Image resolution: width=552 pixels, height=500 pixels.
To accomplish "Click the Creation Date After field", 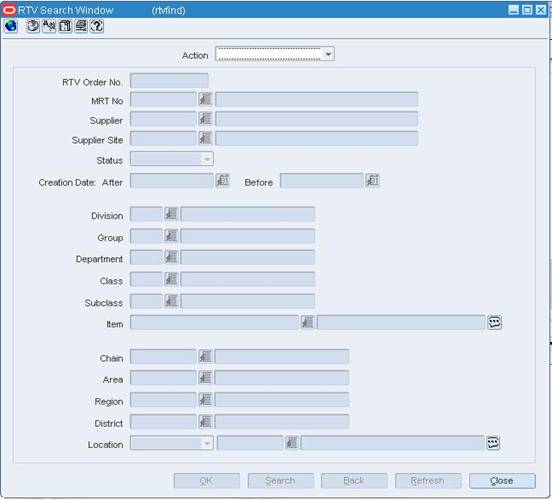I will pos(172,181).
